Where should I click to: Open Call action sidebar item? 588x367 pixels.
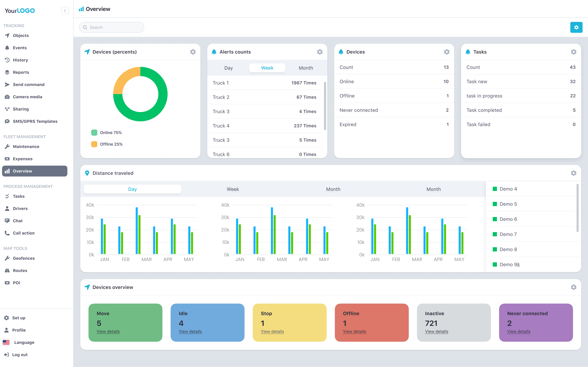pos(23,233)
